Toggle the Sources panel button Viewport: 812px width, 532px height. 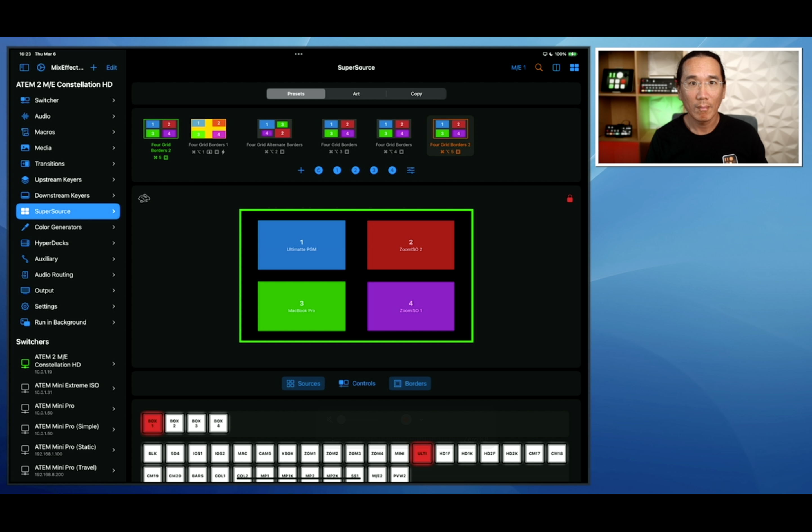tap(303, 383)
